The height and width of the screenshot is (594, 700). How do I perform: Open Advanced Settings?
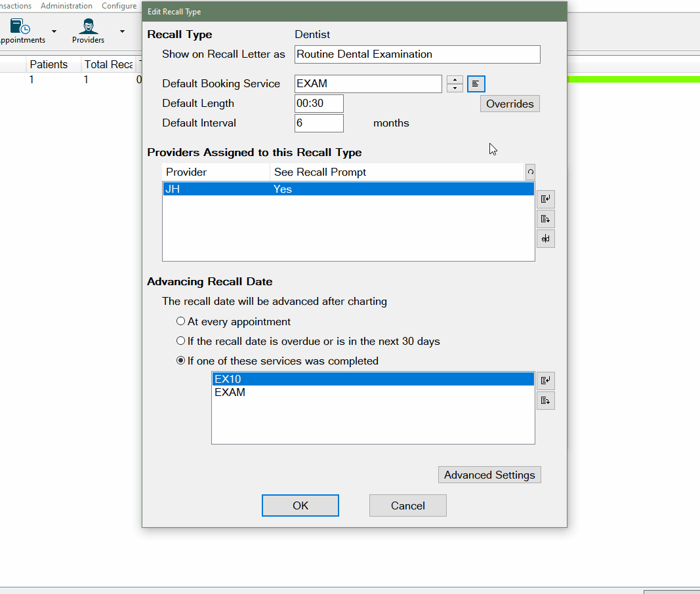(x=489, y=475)
